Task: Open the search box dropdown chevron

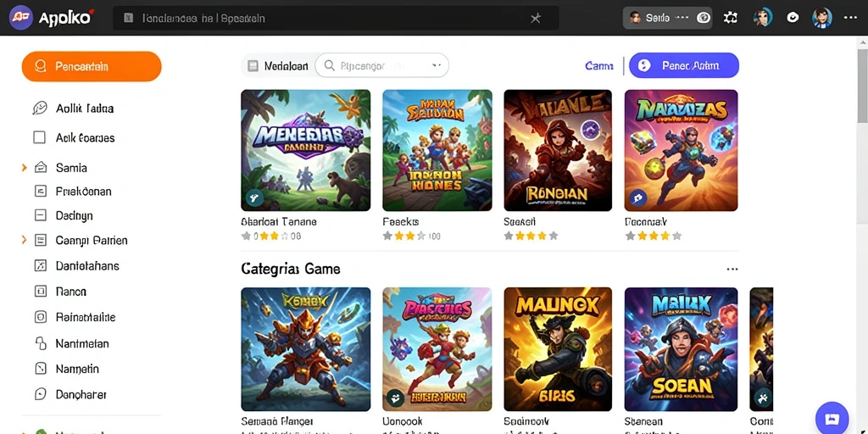Action: (x=437, y=65)
